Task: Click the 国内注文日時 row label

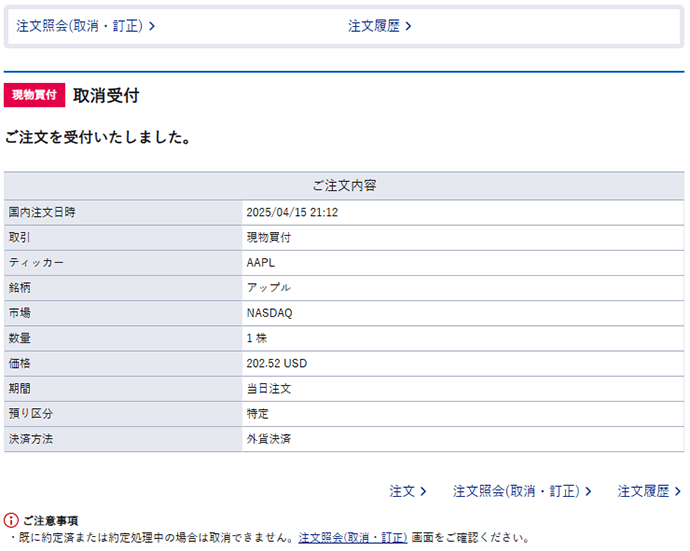Action: [42, 212]
